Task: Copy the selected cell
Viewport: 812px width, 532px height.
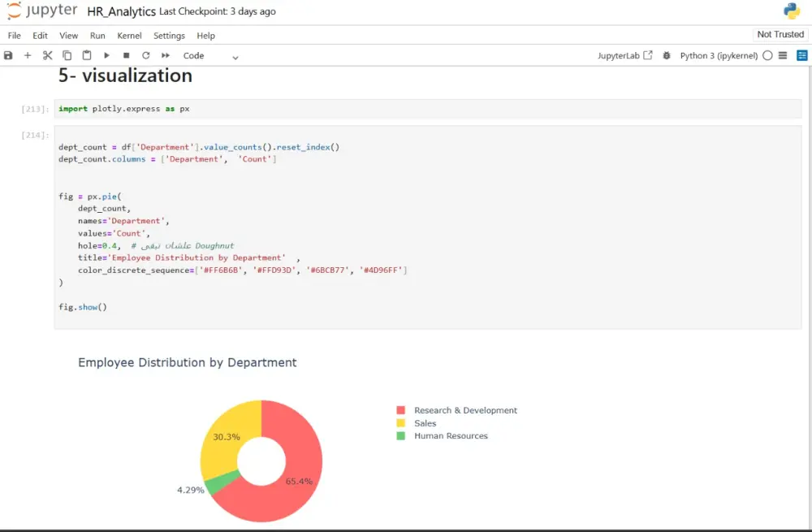Action: coord(67,55)
